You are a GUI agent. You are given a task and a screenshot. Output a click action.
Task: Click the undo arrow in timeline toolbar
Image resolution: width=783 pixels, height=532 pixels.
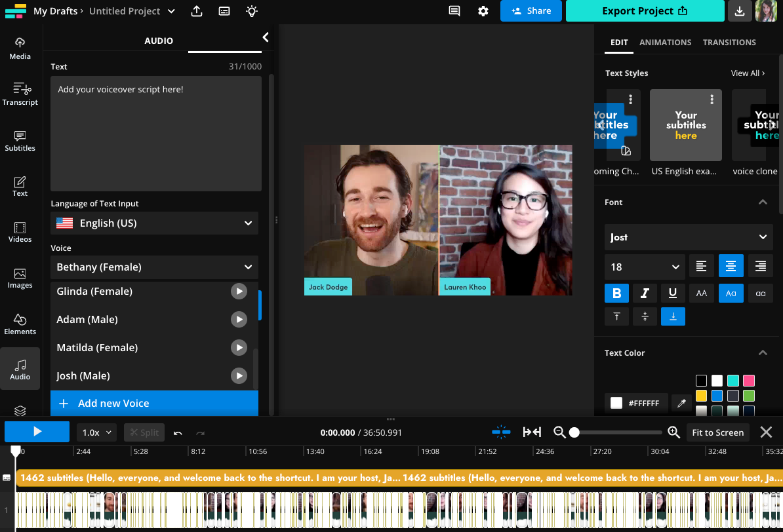[x=178, y=432]
